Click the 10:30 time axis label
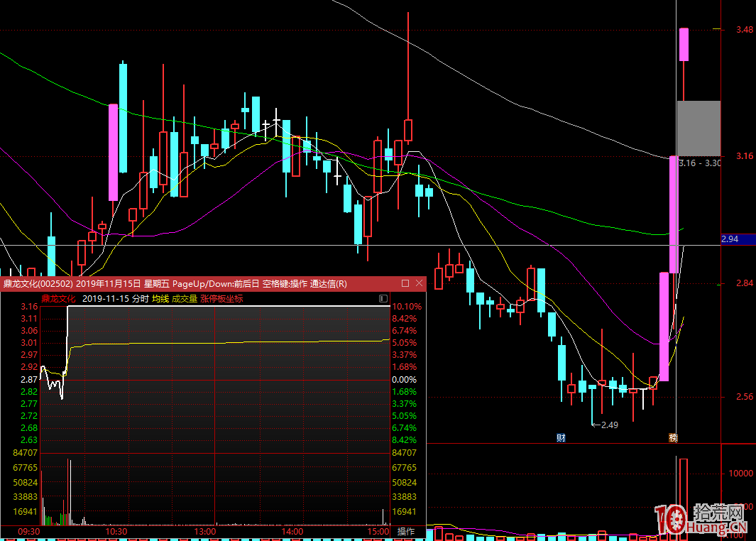Viewport: 756px width, 541px height. 116,531
